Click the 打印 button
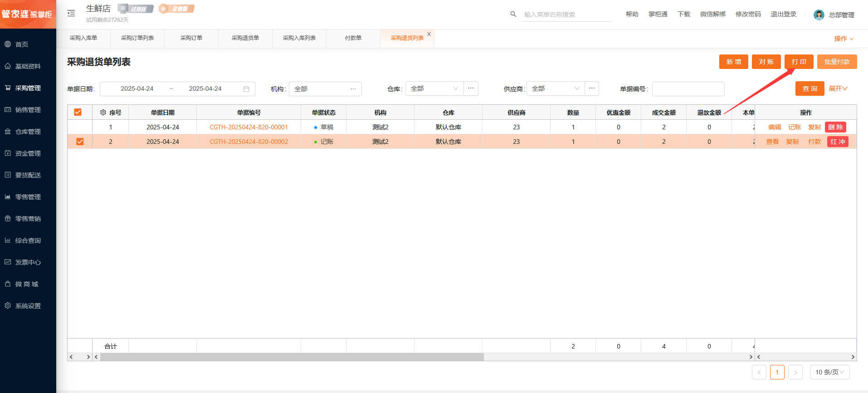This screenshot has height=393, width=868. click(799, 62)
